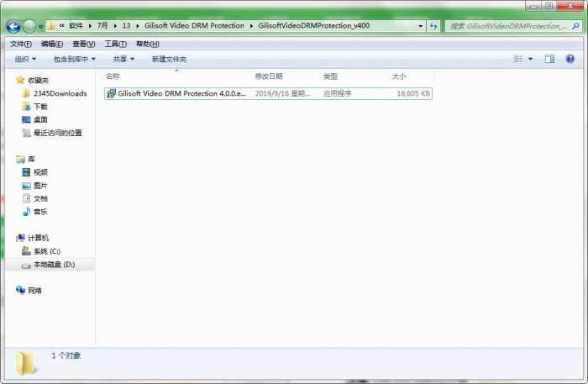The height and width of the screenshot is (384, 588).
Task: Open the 帮助(H) menu
Action: click(x=147, y=44)
